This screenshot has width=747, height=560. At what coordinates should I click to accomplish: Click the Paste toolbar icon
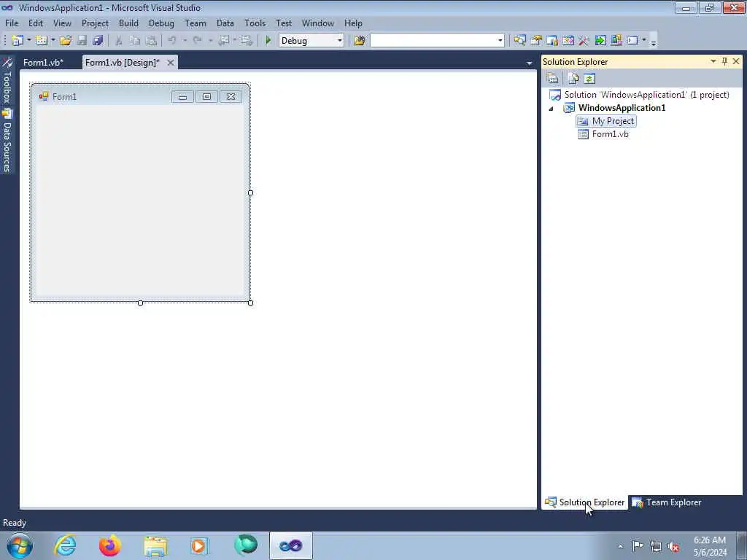click(x=151, y=41)
